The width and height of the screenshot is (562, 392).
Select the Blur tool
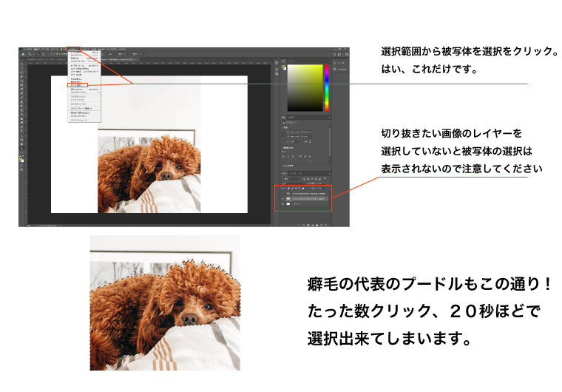coord(21,119)
